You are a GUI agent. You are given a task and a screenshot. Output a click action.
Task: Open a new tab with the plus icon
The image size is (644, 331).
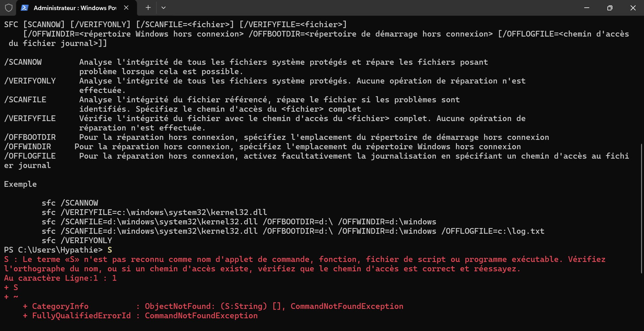(148, 8)
